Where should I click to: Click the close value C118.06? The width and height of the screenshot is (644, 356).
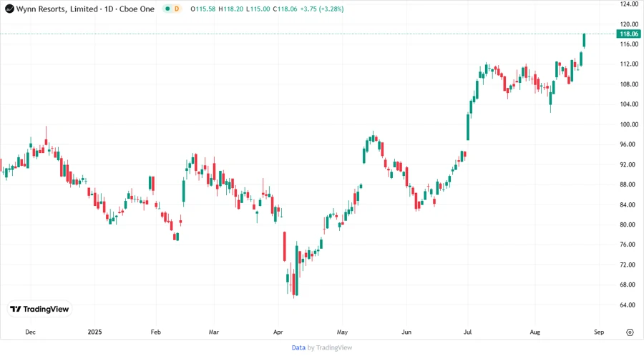click(285, 9)
